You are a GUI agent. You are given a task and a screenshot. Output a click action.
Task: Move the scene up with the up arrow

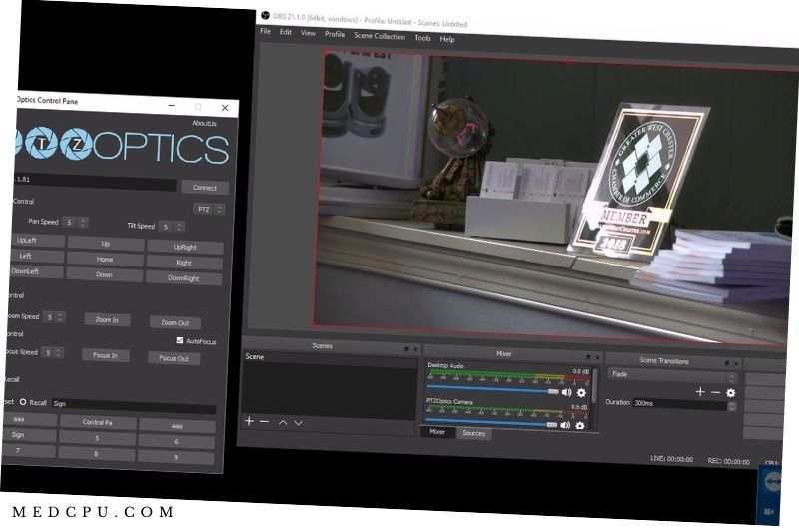tap(283, 422)
